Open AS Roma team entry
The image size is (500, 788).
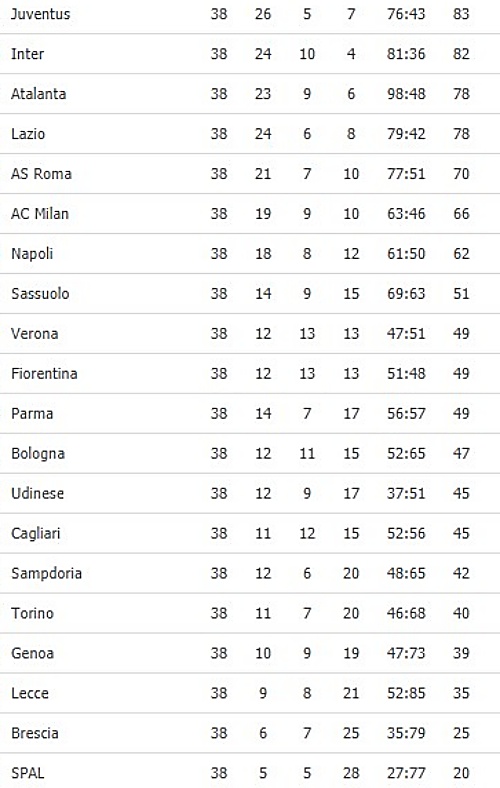point(41,174)
